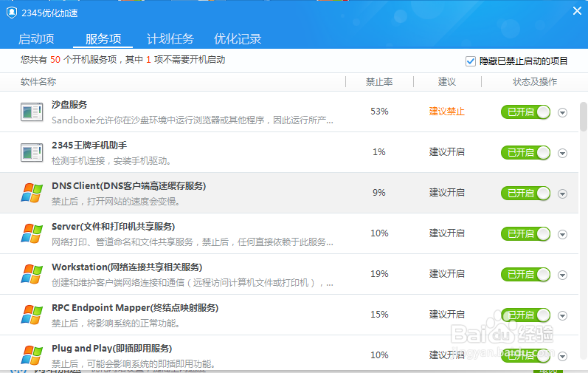
Task: Click the 建议 column header
Action: (x=446, y=81)
